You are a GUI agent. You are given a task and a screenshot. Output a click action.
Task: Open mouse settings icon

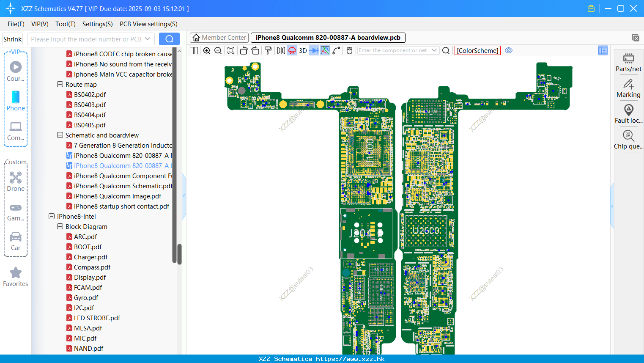click(x=349, y=50)
